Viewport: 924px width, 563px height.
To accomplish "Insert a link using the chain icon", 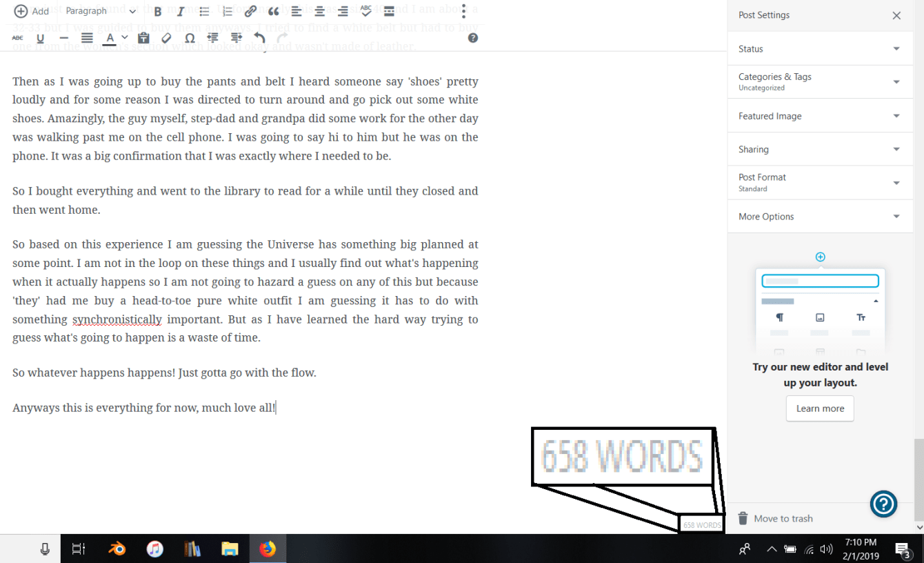I will [251, 12].
